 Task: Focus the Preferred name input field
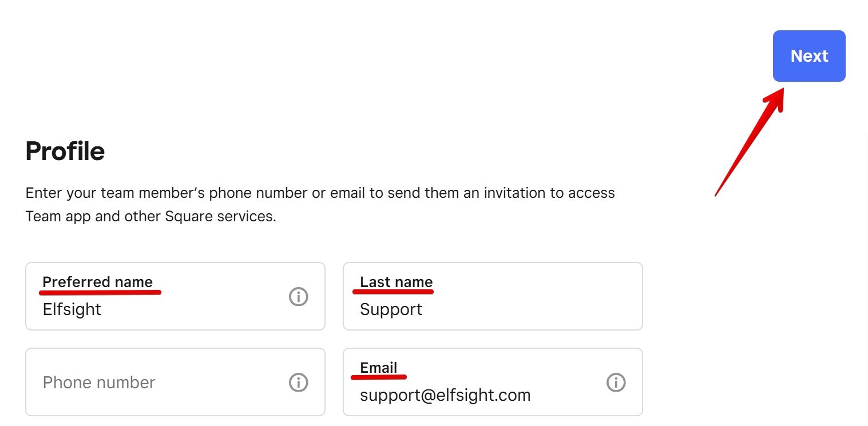175,296
